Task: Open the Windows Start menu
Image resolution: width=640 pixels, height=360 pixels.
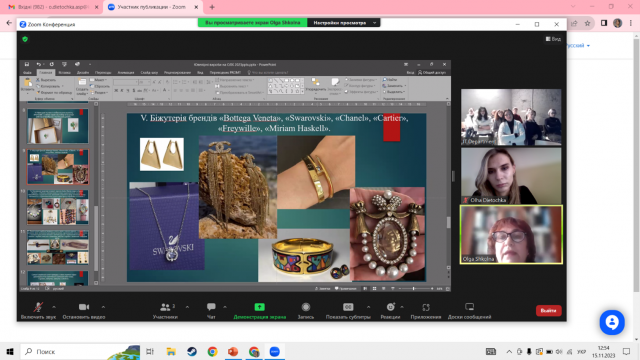Action: [x=10, y=351]
